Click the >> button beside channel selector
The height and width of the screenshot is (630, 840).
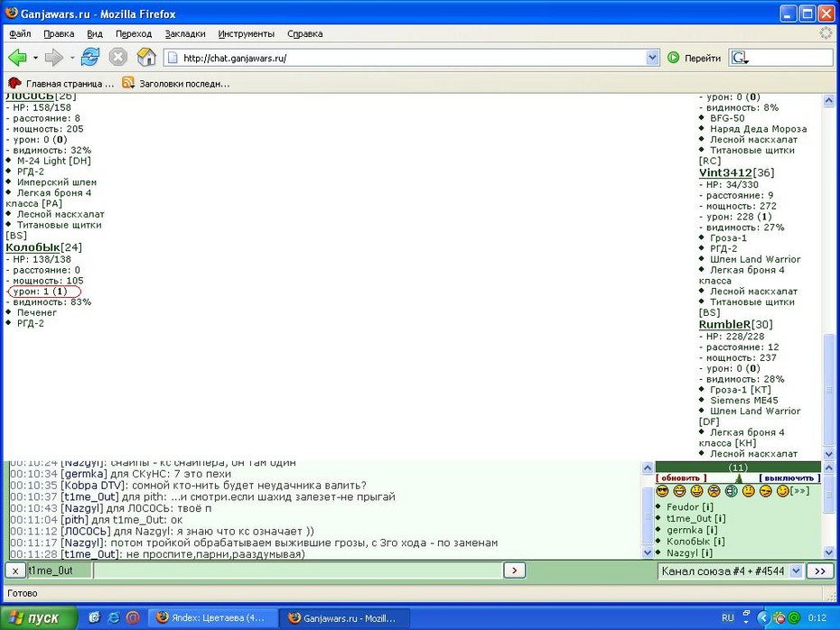(x=820, y=571)
